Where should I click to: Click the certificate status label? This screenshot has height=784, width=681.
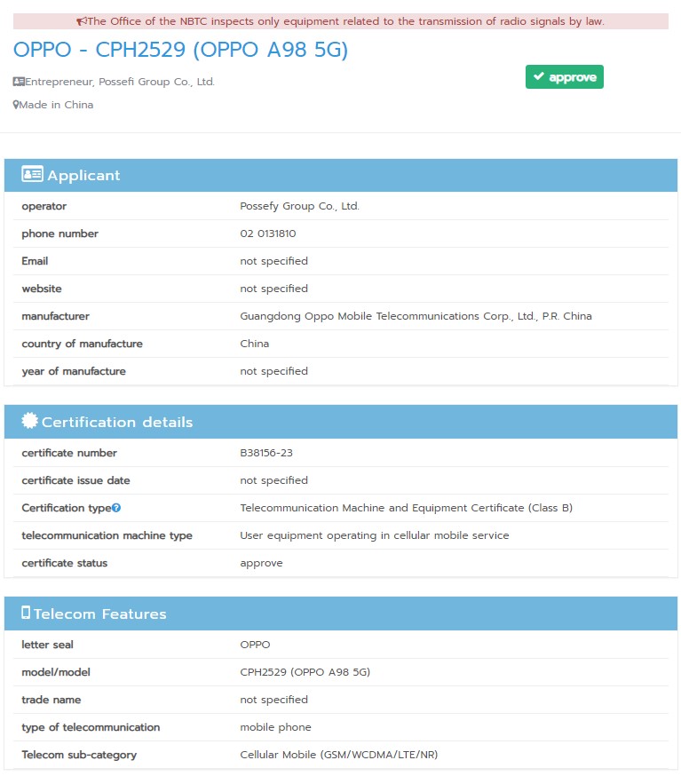[x=65, y=563]
